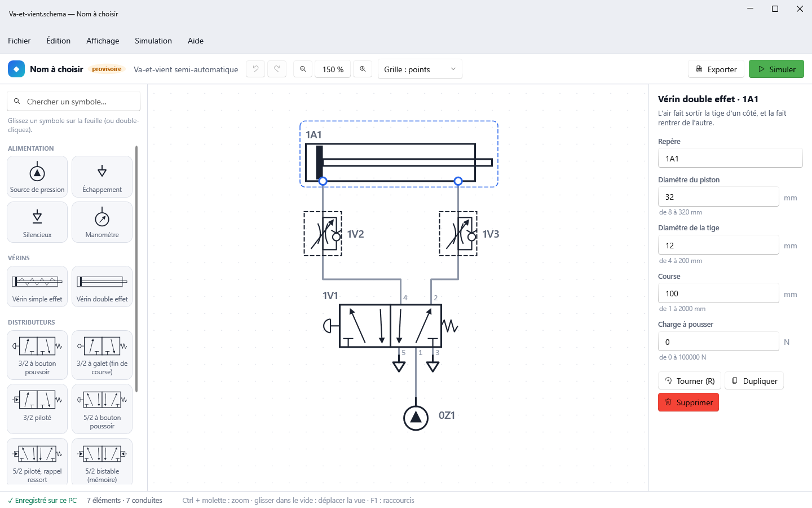
Task: Start simulation with the Simuler button
Action: point(776,69)
